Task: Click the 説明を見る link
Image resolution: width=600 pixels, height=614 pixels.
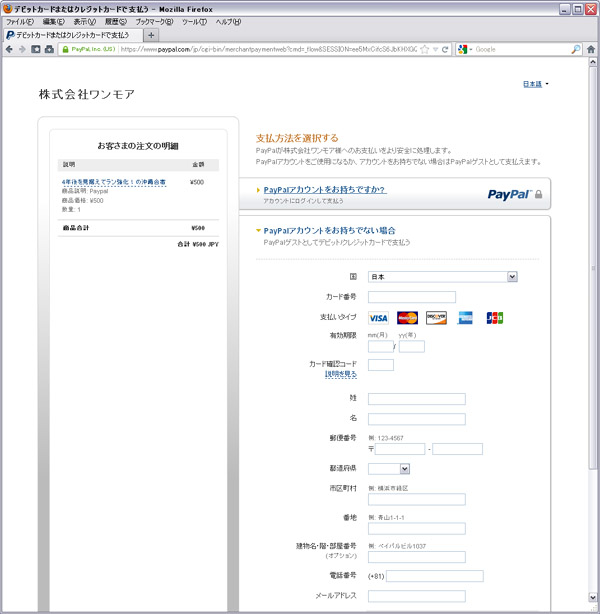Action: pos(340,374)
